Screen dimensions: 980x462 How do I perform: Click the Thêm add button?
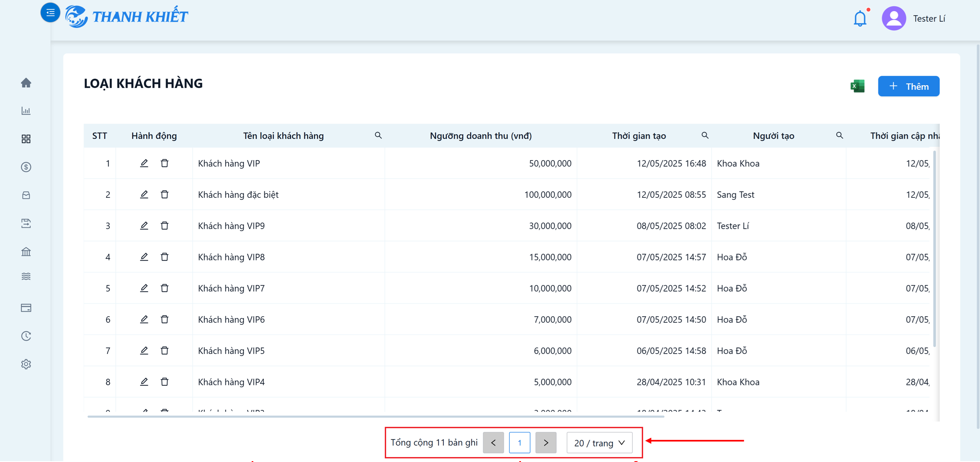(x=908, y=86)
